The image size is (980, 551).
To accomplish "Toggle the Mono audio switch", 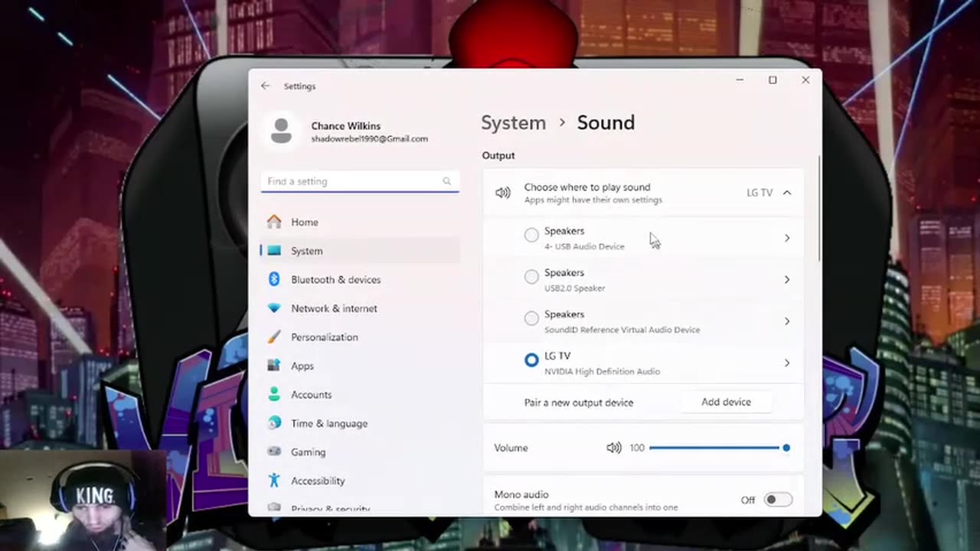I will pyautogui.click(x=778, y=500).
